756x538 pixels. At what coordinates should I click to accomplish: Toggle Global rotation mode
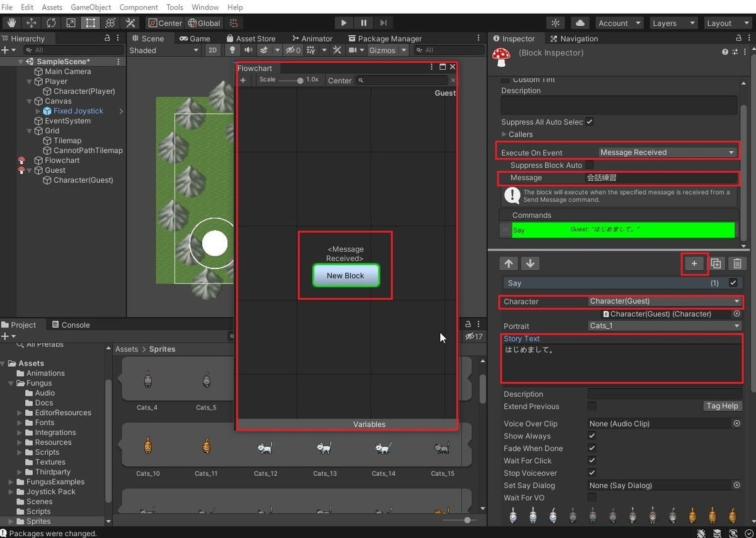tap(203, 23)
